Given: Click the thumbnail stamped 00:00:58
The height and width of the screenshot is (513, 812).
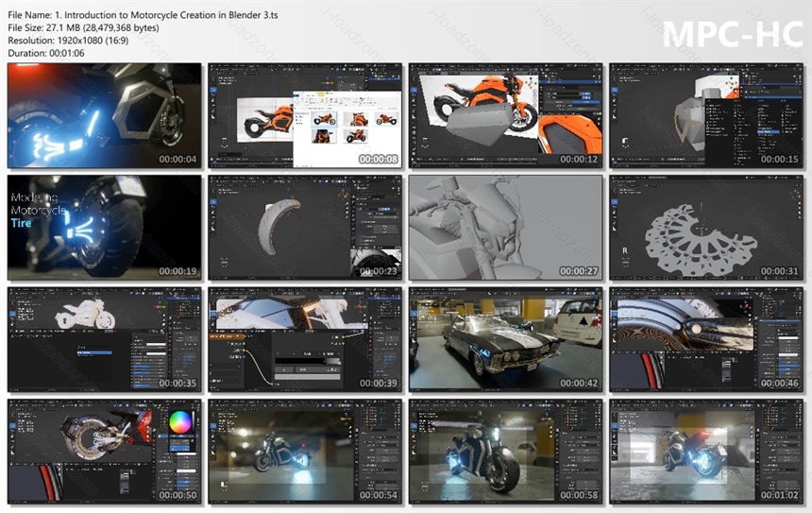Looking at the screenshot, I should (506, 452).
